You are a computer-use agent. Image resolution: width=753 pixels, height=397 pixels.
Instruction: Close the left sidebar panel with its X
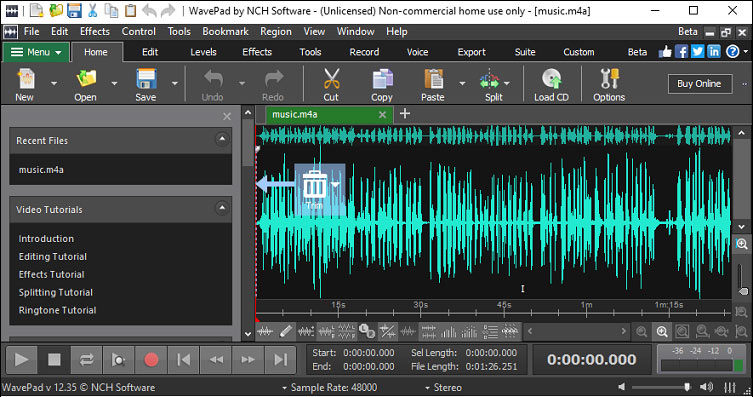coord(227,116)
